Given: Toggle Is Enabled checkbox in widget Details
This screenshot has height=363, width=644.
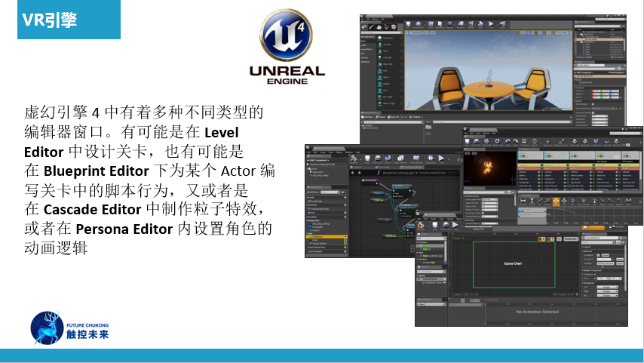Looking at the screenshot, I should [599, 255].
